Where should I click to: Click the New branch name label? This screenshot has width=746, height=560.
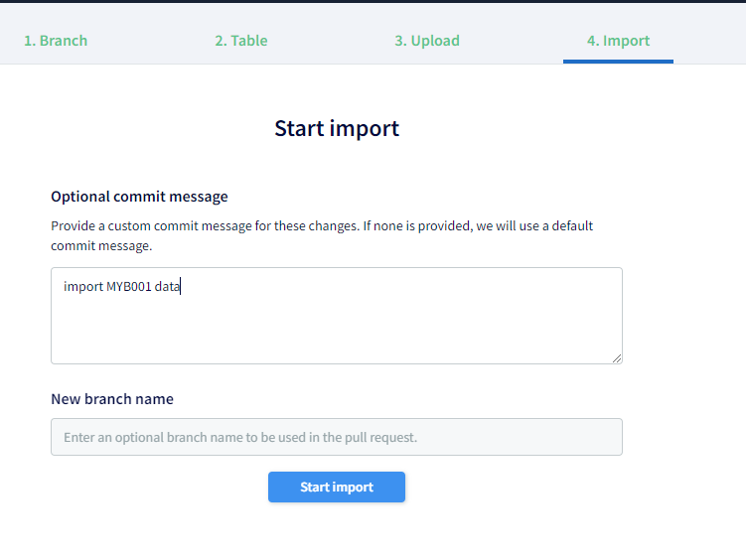click(112, 399)
